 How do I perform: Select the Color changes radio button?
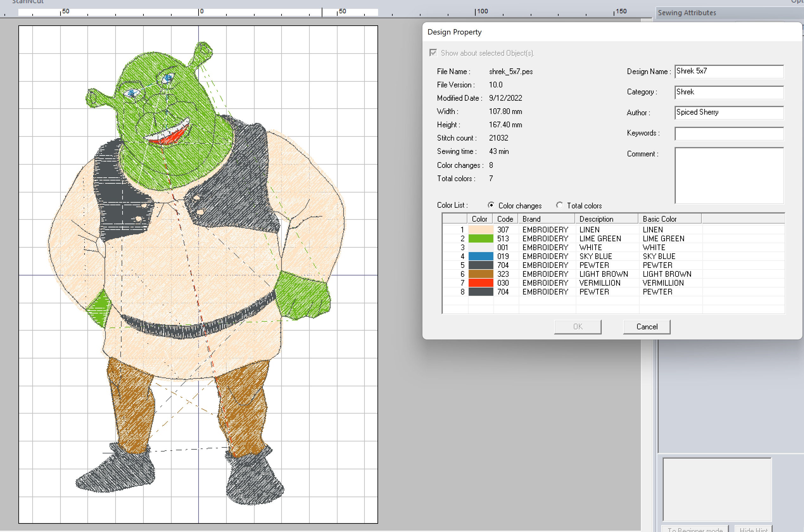point(491,205)
